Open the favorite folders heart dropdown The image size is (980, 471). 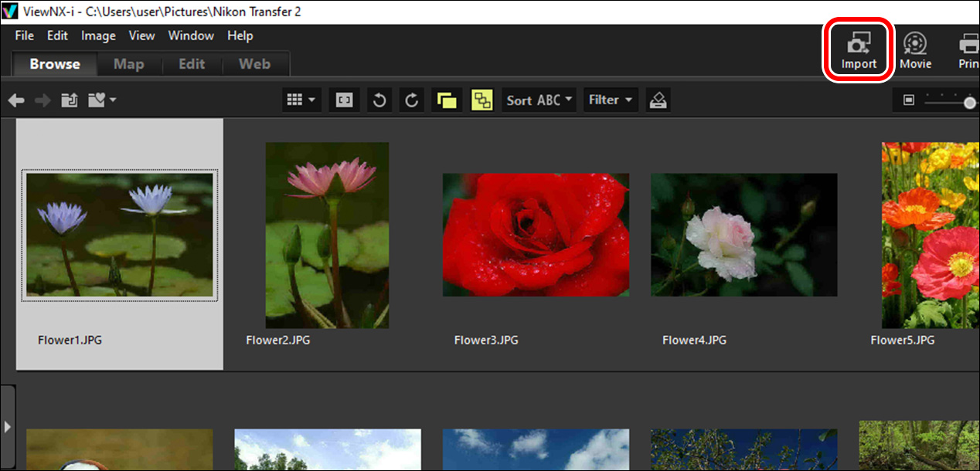click(x=102, y=100)
